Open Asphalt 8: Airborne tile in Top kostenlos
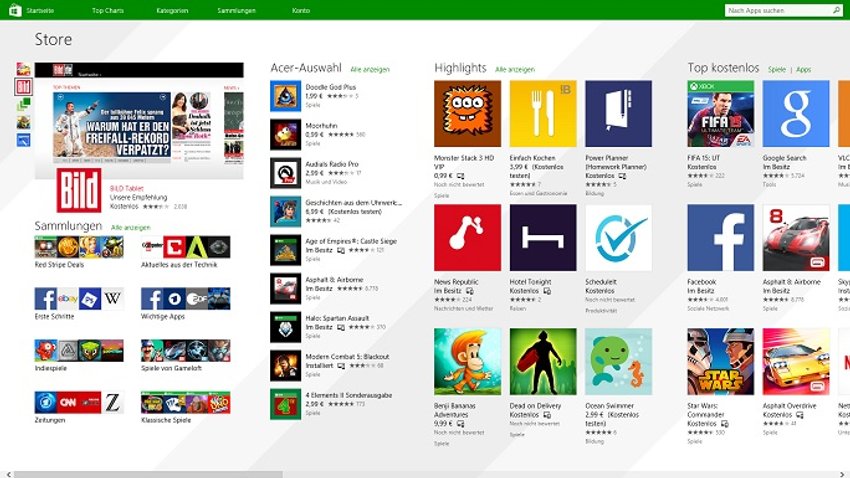Viewport: 850px width, 478px height. (x=796, y=237)
